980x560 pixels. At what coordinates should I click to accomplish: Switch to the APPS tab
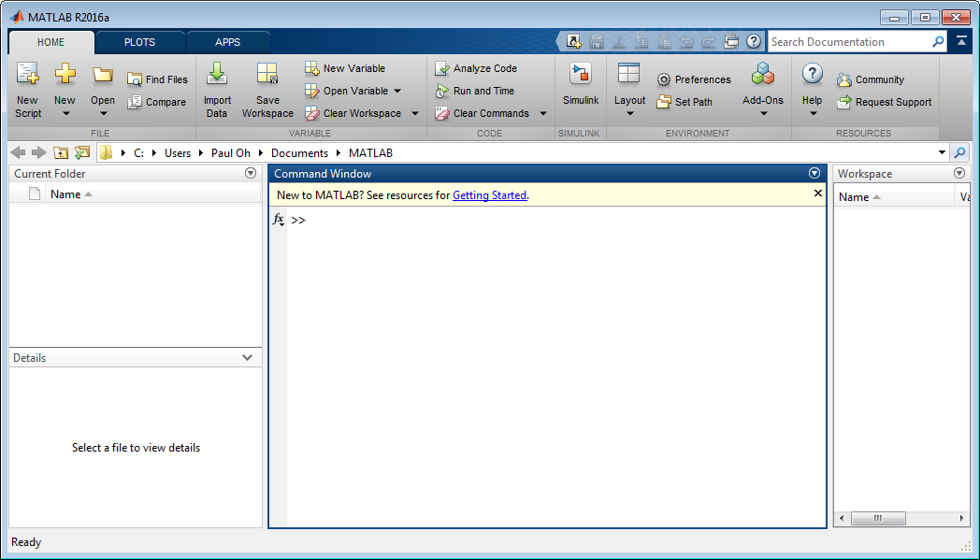click(227, 42)
